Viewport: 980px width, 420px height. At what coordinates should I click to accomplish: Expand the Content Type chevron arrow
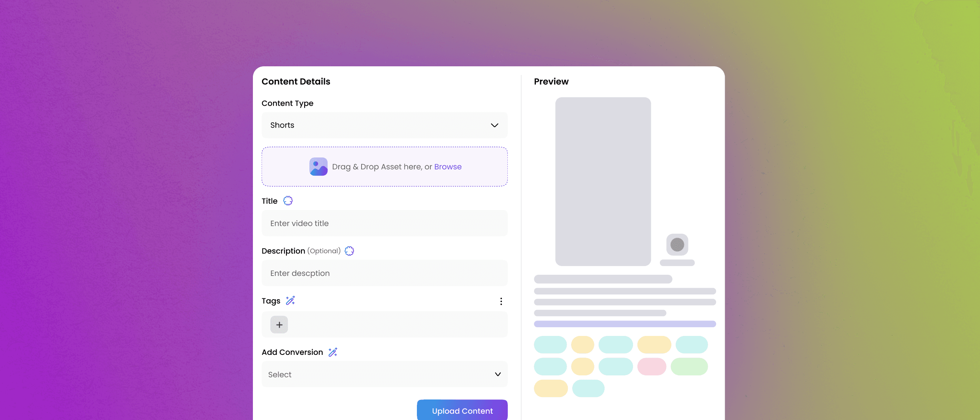494,125
